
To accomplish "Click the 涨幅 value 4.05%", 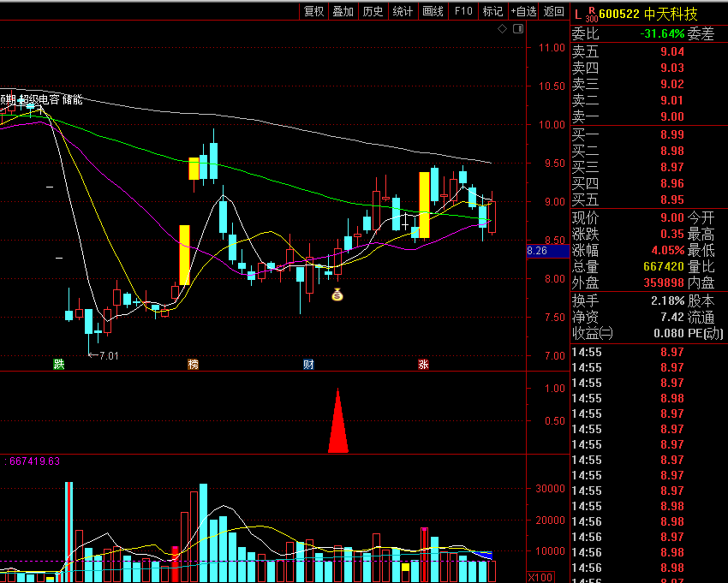I will pos(668,250).
